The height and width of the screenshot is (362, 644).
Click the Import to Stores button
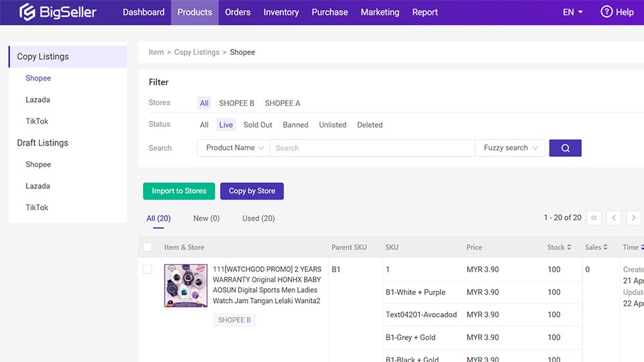pyautogui.click(x=178, y=191)
